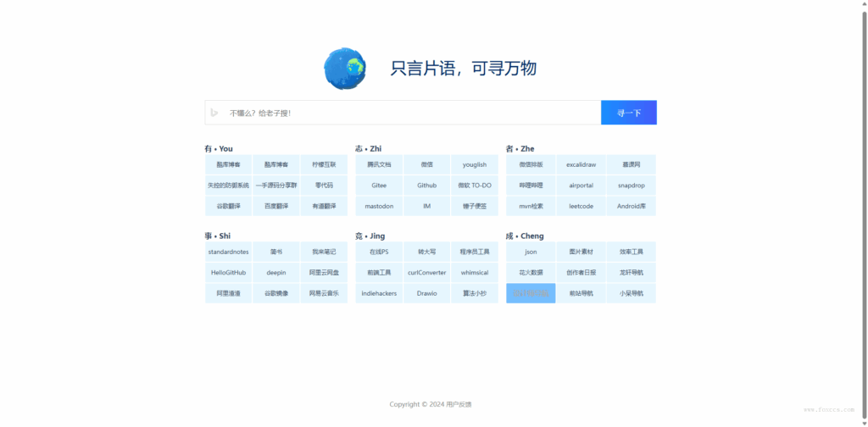The image size is (868, 427).
Task: Open the youglish tile
Action: click(x=475, y=165)
